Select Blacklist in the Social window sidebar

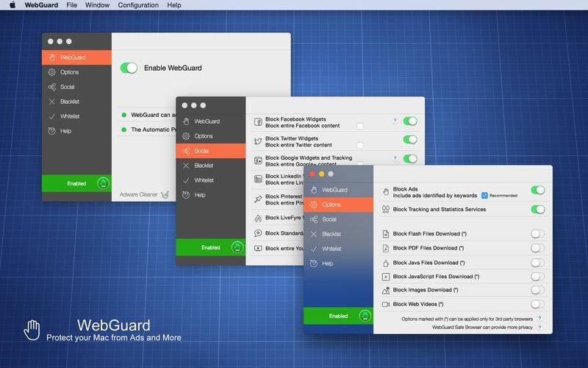click(211, 165)
